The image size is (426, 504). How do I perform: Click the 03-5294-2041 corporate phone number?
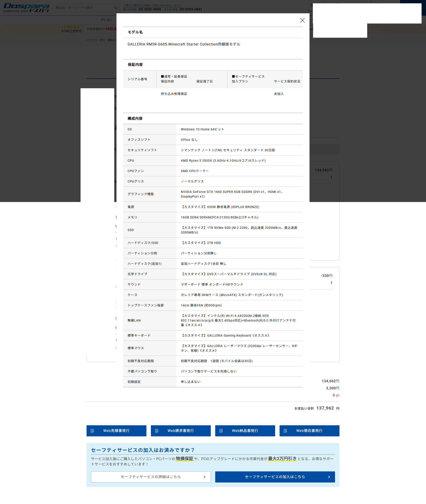point(191,9)
